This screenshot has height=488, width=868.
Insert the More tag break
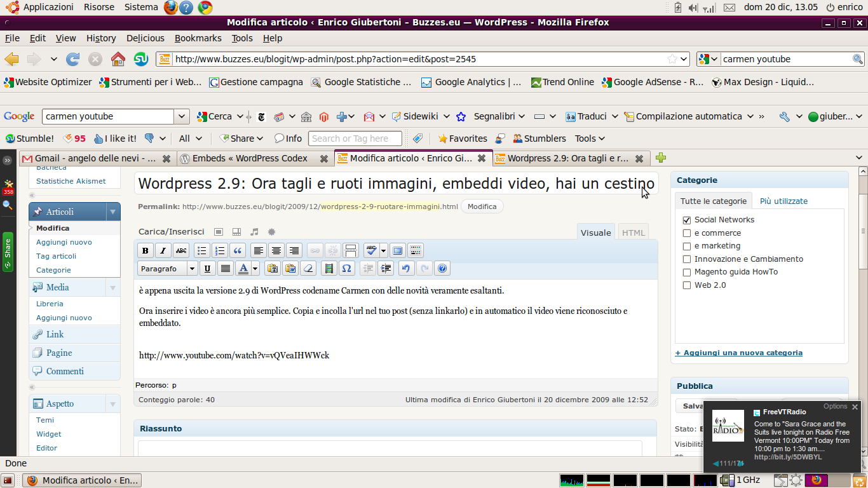[351, 250]
